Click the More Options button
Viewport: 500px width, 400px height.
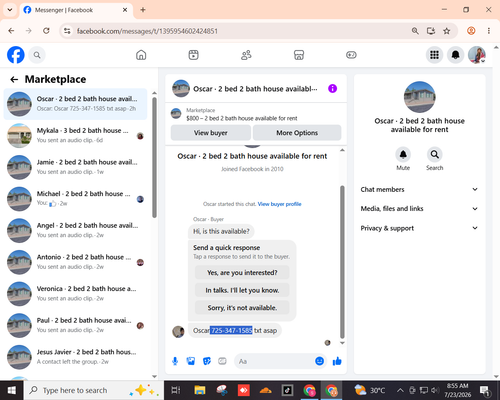point(297,133)
